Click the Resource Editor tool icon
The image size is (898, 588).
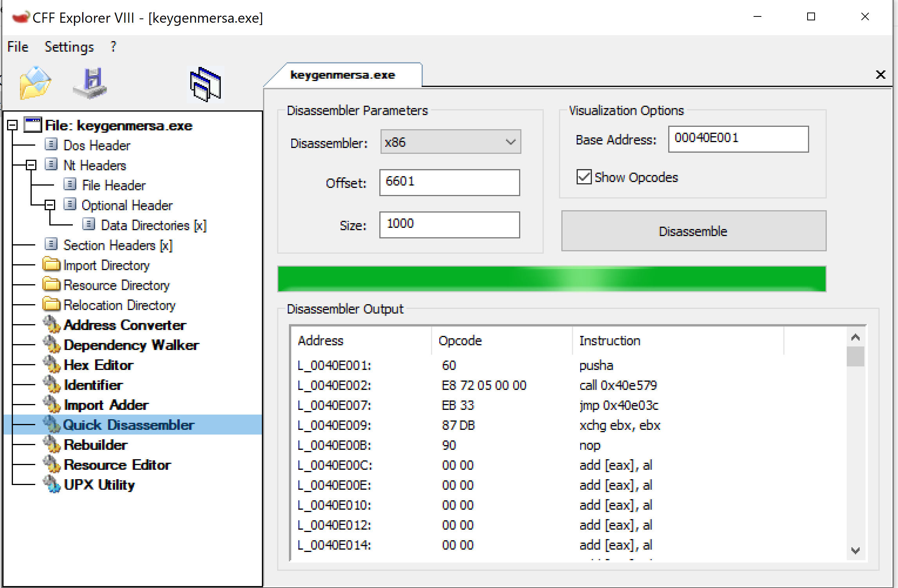pyautogui.click(x=52, y=464)
